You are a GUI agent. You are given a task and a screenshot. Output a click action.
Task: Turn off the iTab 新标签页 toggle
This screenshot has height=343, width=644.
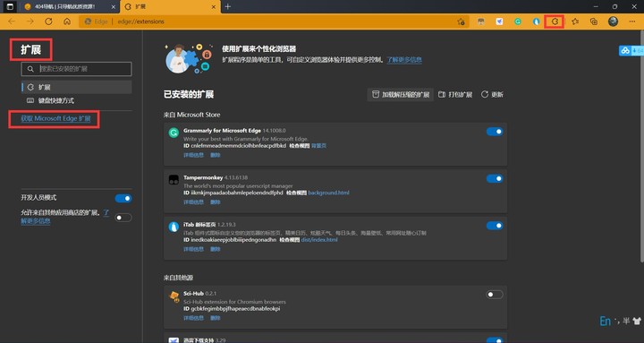click(x=495, y=226)
